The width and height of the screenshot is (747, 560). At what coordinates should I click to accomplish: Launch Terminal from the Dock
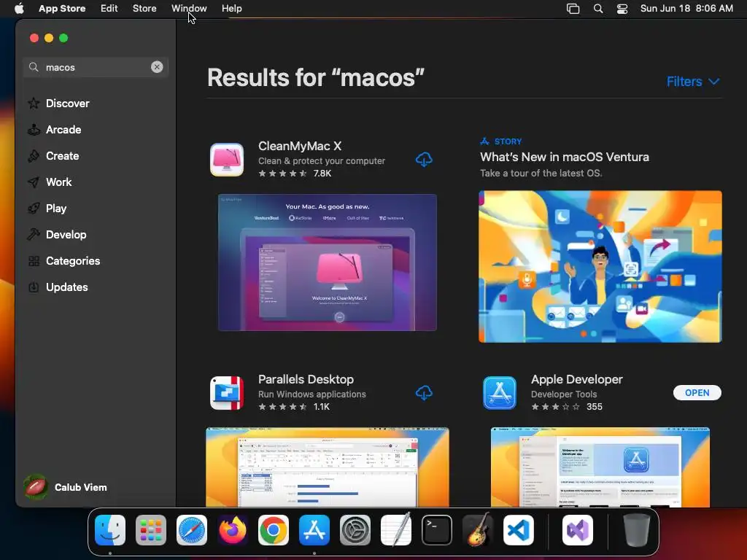pyautogui.click(x=437, y=530)
